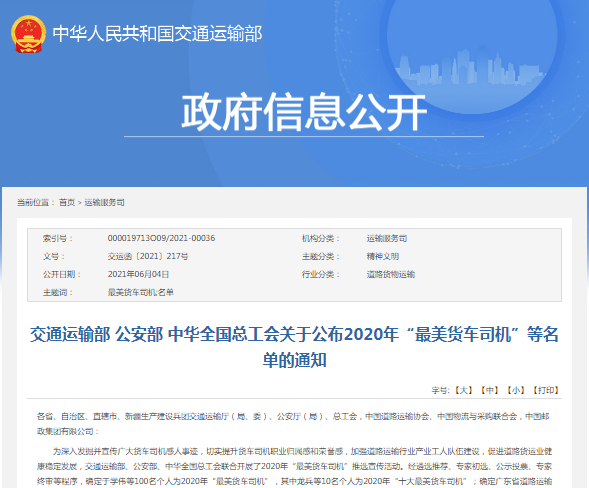
Task: Click the 索引号 label
Action: point(57,238)
